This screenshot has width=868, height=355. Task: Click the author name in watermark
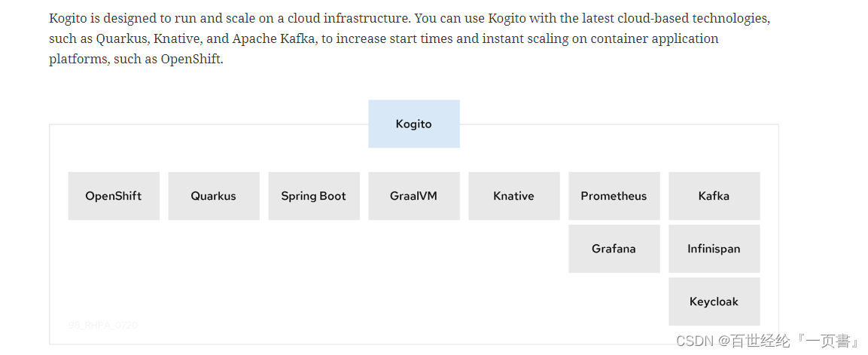click(x=795, y=341)
